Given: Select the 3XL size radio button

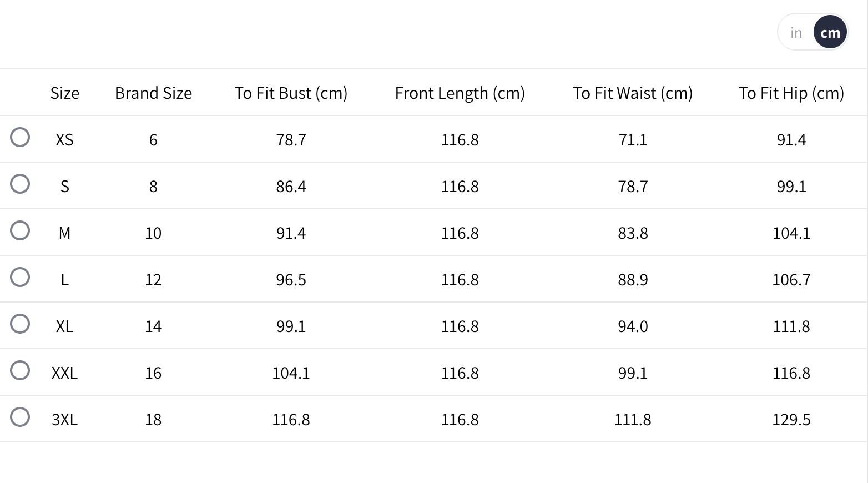Looking at the screenshot, I should 20,417.
